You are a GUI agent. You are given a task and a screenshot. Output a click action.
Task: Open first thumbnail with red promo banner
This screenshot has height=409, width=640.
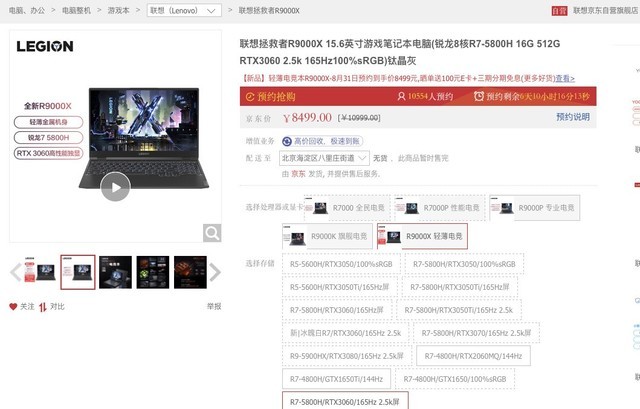[40, 272]
